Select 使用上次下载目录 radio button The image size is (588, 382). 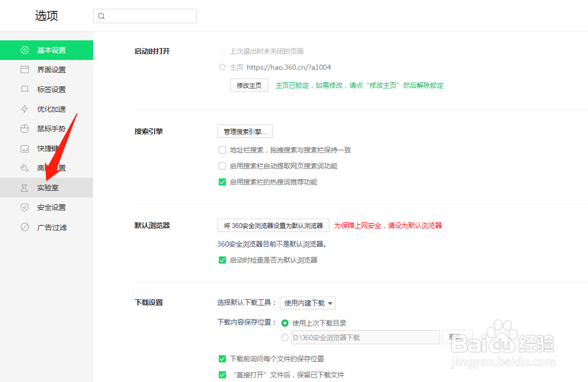point(285,323)
